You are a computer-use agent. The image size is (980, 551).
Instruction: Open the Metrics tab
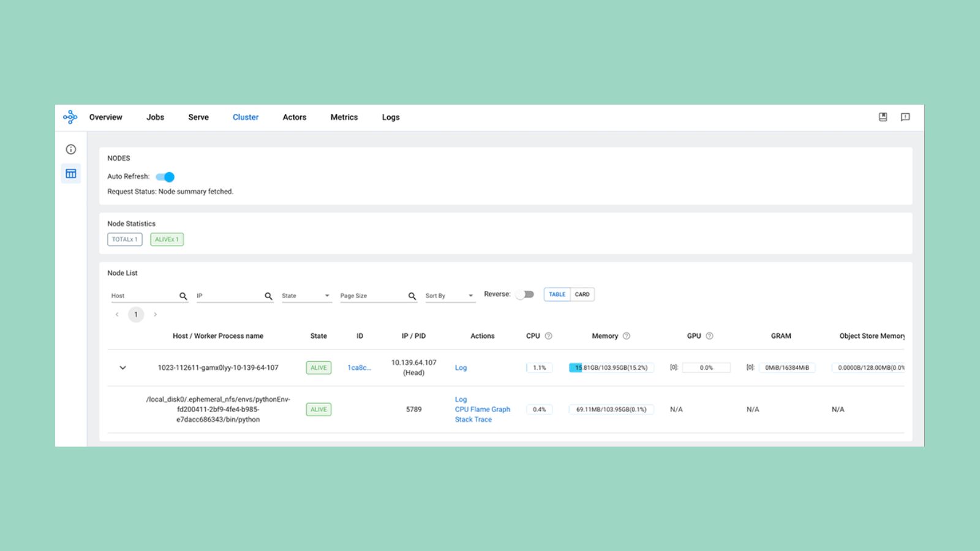344,118
